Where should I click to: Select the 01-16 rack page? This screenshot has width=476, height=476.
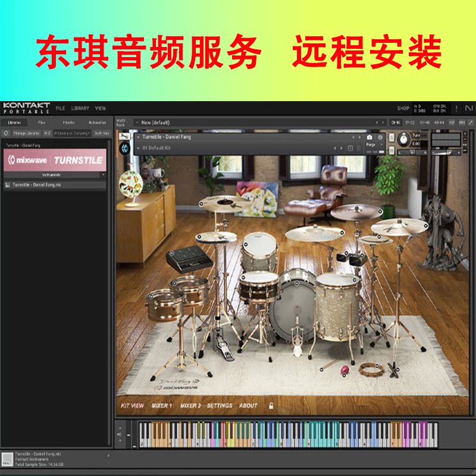tap(396, 123)
